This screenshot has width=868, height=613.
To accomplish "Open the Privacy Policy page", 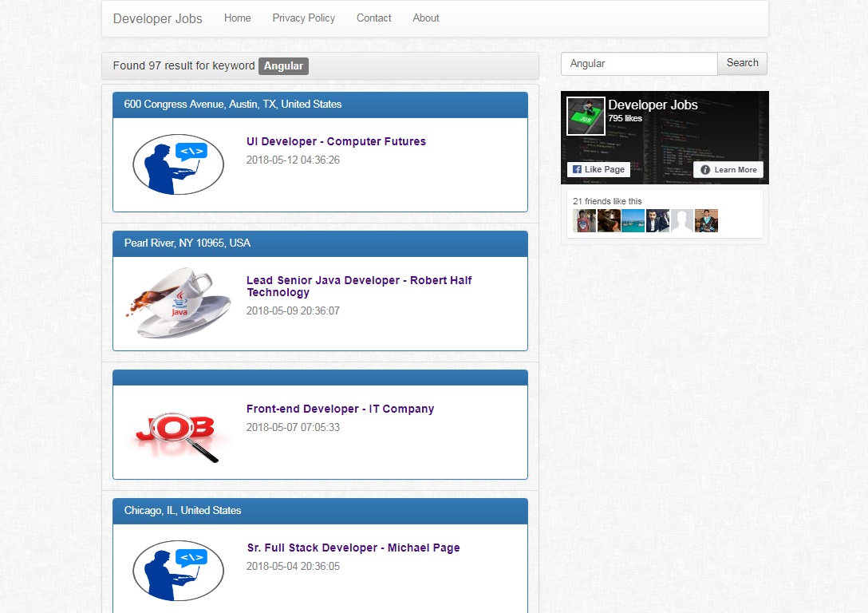I will coord(303,18).
